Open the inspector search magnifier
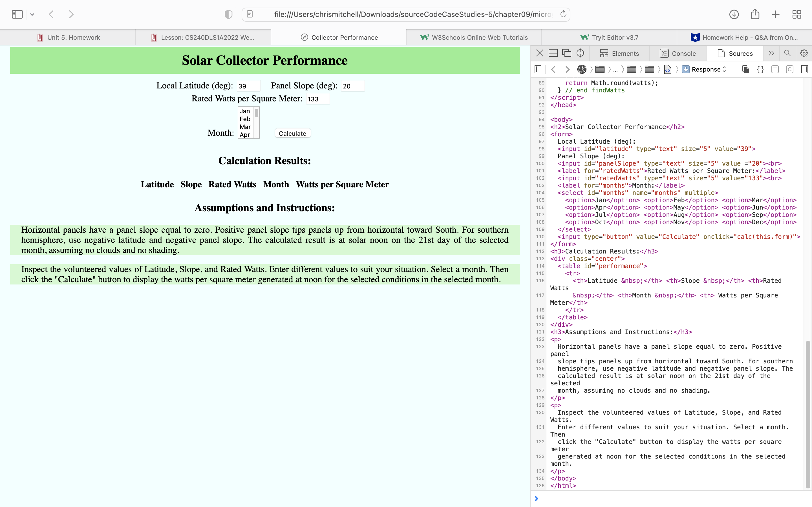 (x=787, y=53)
